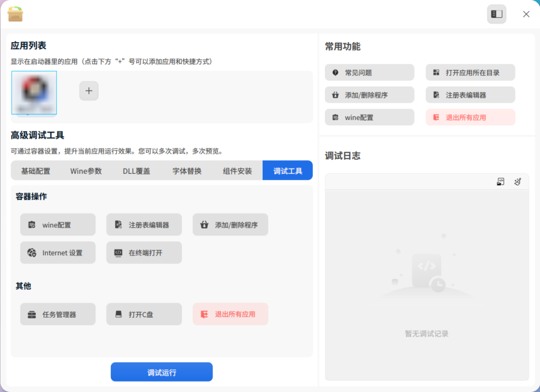Click the basket icon on 添加/删除程序 in 常用功能
This screenshot has width=540, height=392.
coord(335,95)
